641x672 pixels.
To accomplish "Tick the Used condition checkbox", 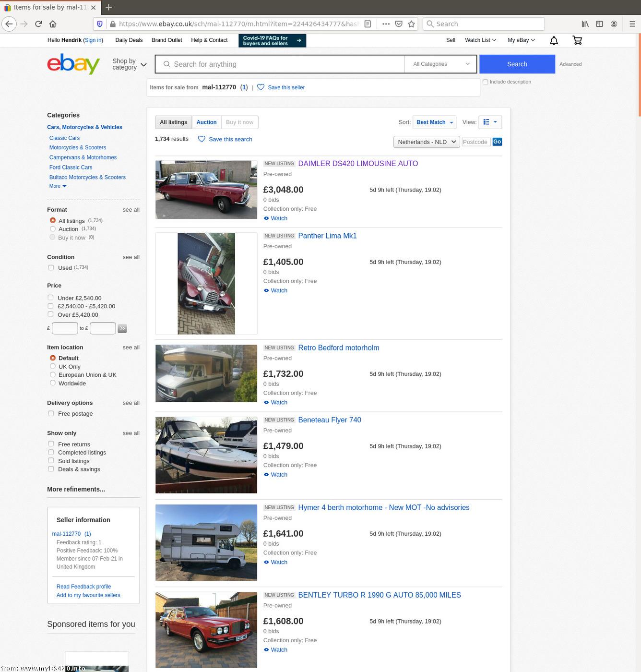I will pos(51,267).
